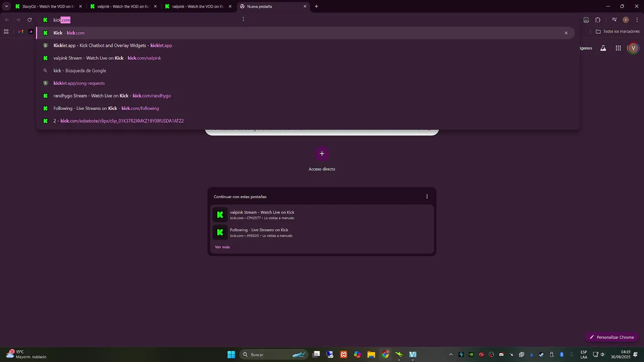Image resolution: width=644 pixels, height=362 pixels.
Task: Switch to the StacyOz VOD tab
Action: [48, 7]
